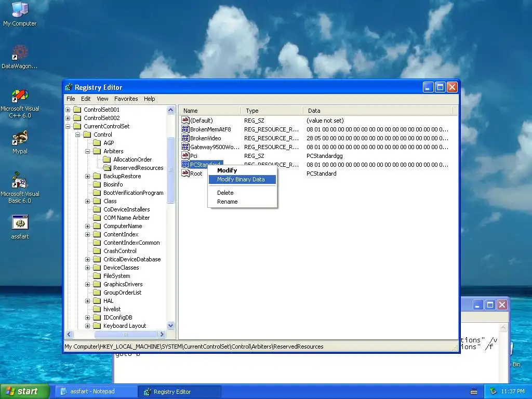The width and height of the screenshot is (532, 399).
Task: Expand the ControlSet001 tree node
Action: [x=68, y=110]
